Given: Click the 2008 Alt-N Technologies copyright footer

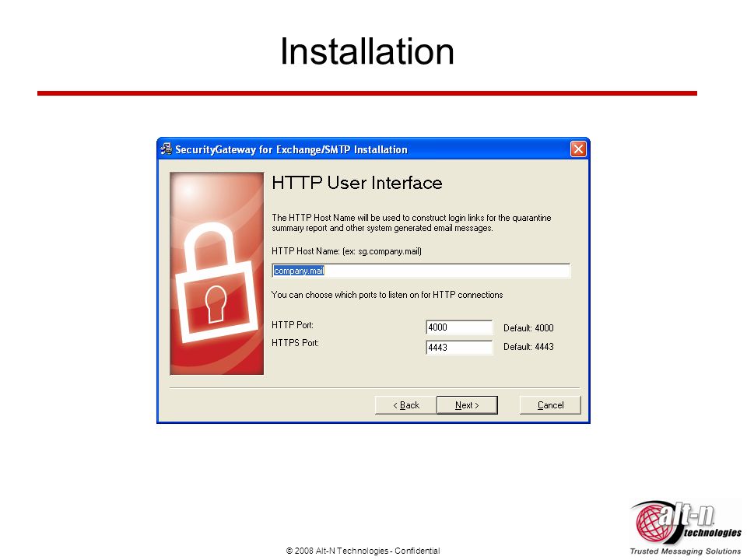Looking at the screenshot, I should (363, 551).
